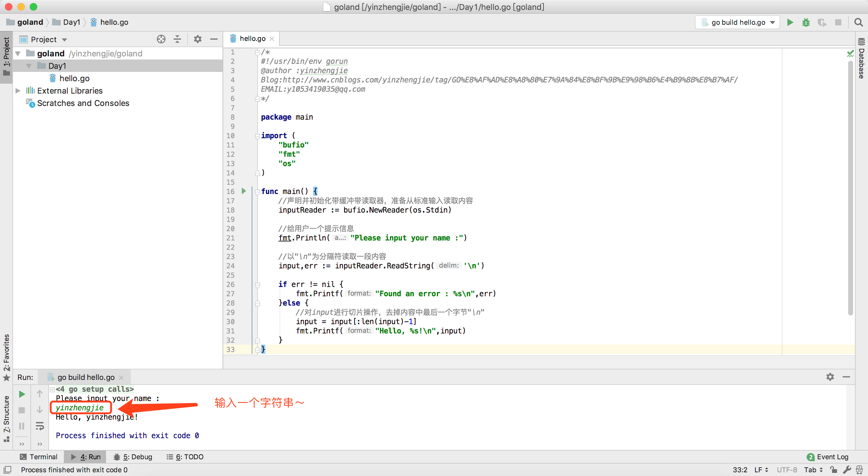
Task: Click the run gutter arrow beside func main
Action: point(244,191)
